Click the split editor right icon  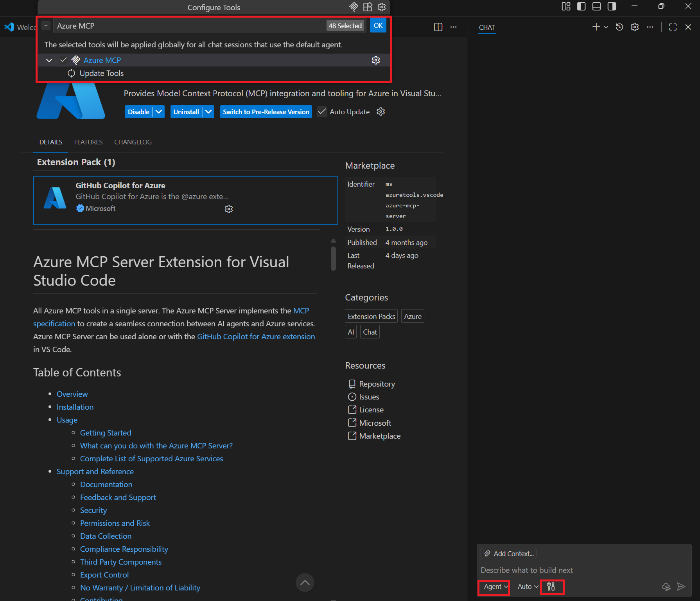point(438,27)
